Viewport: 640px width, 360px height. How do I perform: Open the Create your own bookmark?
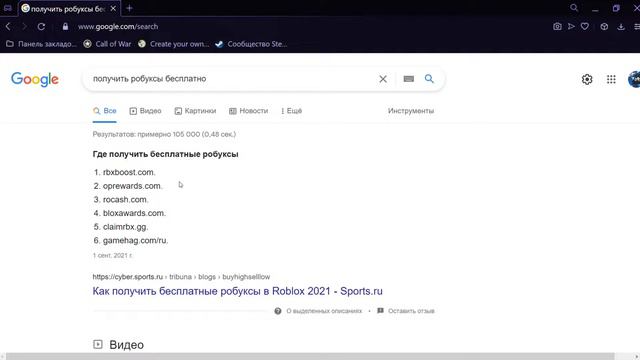[173, 44]
